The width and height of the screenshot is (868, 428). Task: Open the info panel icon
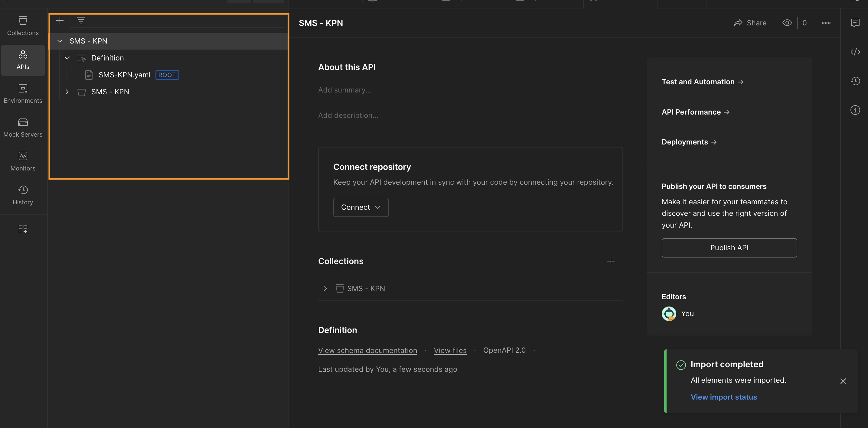(x=855, y=110)
